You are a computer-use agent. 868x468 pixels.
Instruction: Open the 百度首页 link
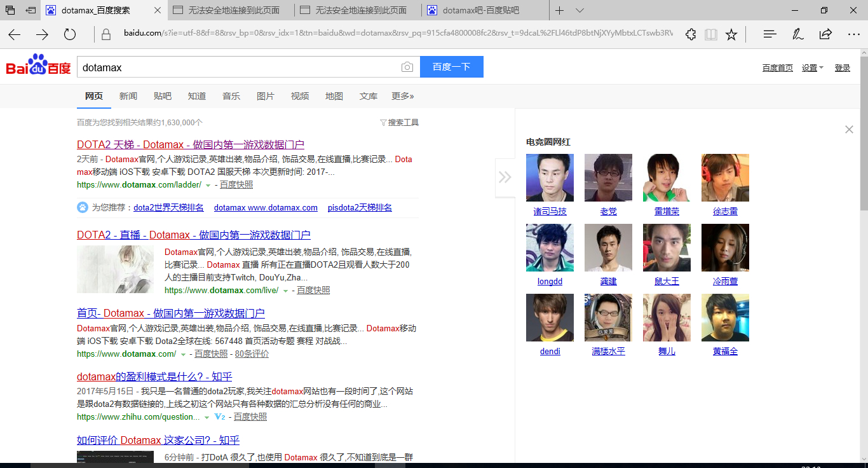click(778, 68)
